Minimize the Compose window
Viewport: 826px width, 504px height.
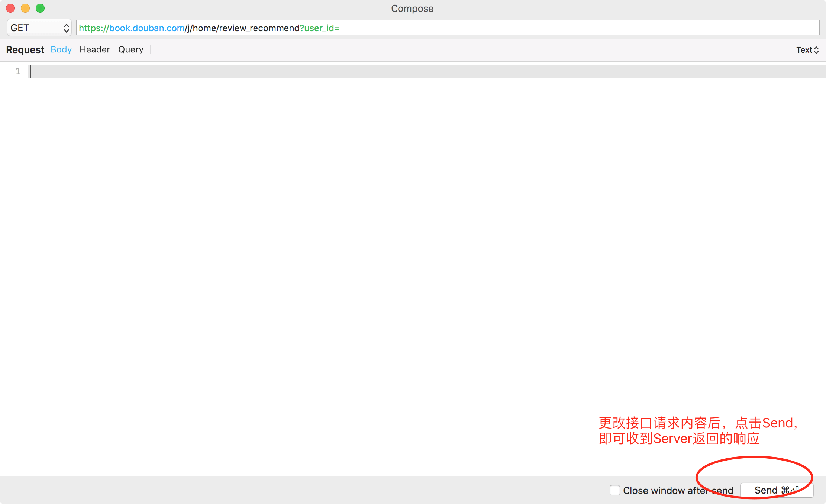click(x=25, y=8)
